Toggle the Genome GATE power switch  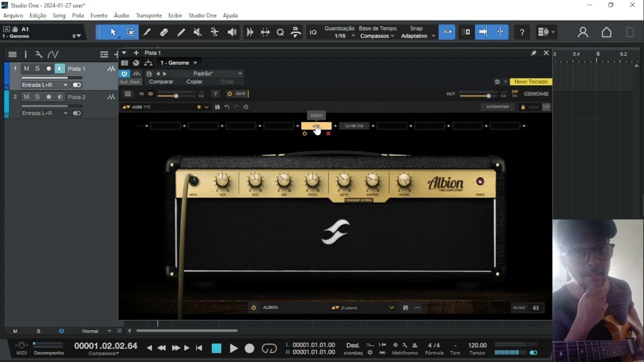229,94
